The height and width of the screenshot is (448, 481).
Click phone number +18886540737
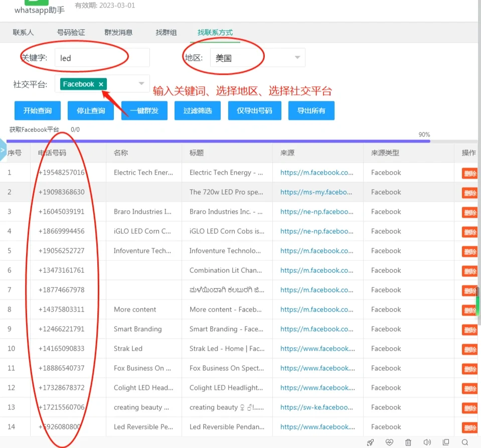coord(61,368)
